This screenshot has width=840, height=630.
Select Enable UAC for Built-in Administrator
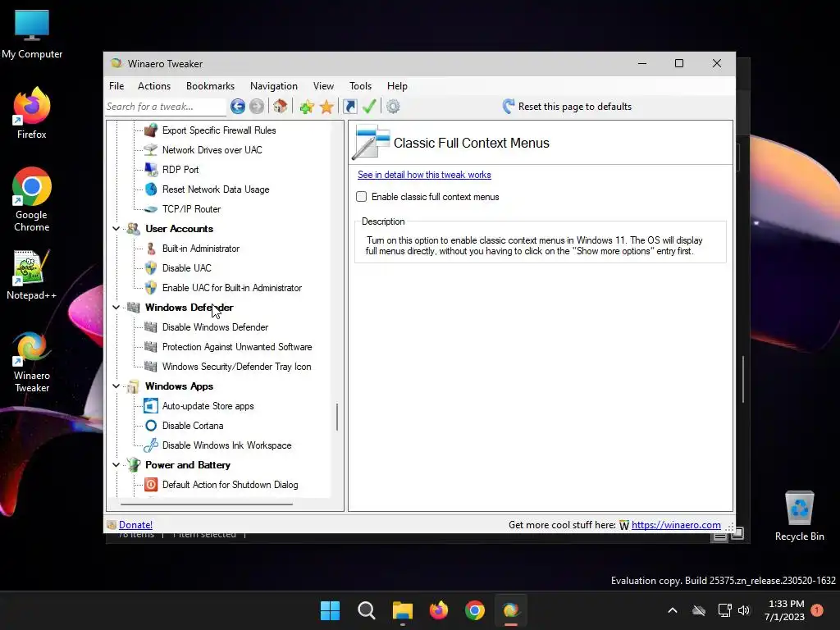tap(232, 288)
